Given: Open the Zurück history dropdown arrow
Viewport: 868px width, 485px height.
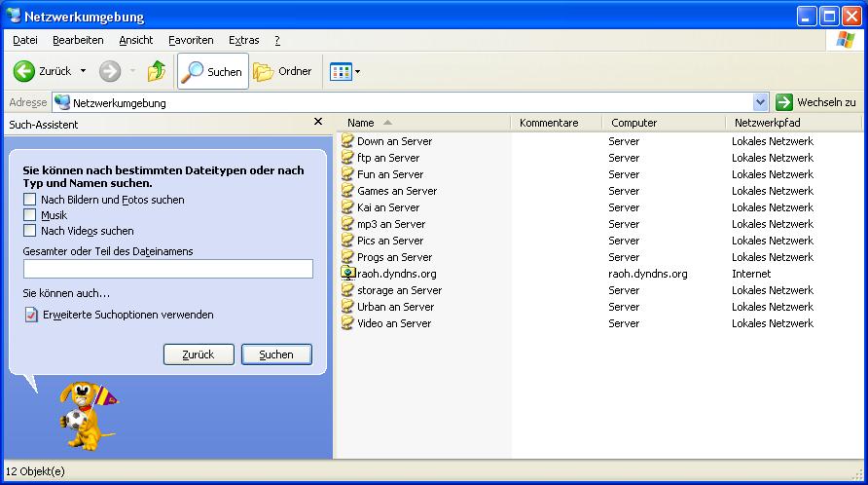Looking at the screenshot, I should coord(83,71).
